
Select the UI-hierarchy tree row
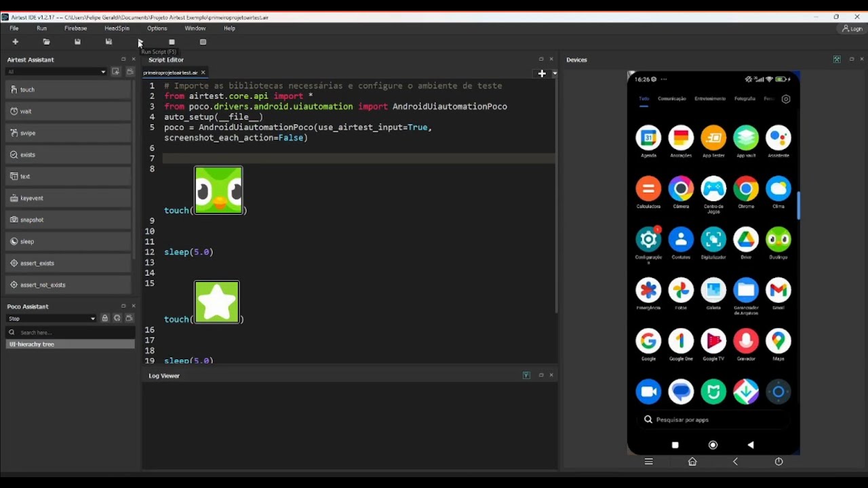[x=71, y=344]
